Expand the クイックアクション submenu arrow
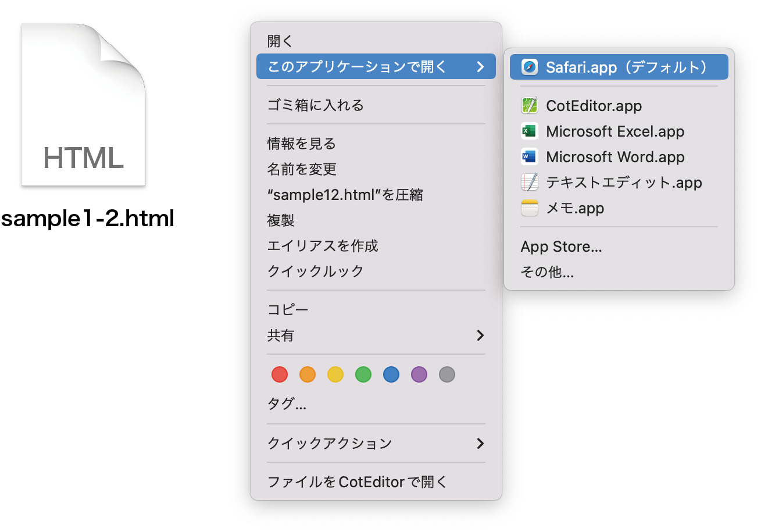The image size is (761, 532). tap(480, 444)
